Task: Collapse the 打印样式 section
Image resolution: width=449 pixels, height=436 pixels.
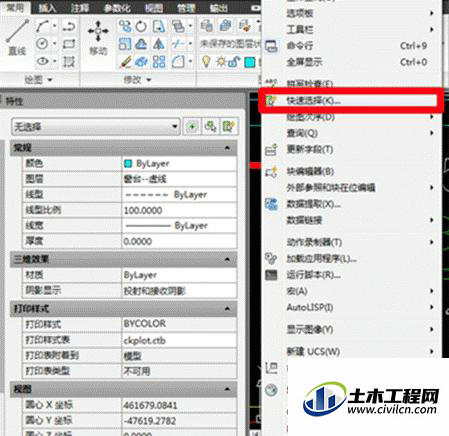Action: [x=227, y=308]
